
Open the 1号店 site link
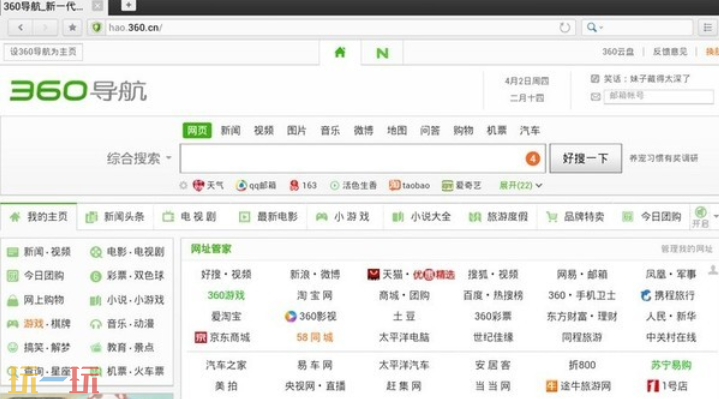(x=667, y=386)
